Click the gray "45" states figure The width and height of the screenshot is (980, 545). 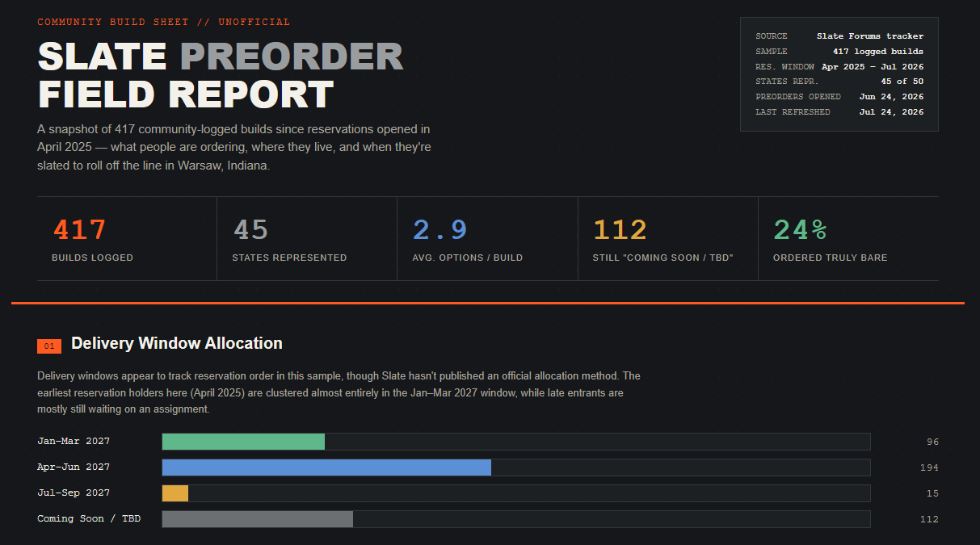tap(250, 230)
